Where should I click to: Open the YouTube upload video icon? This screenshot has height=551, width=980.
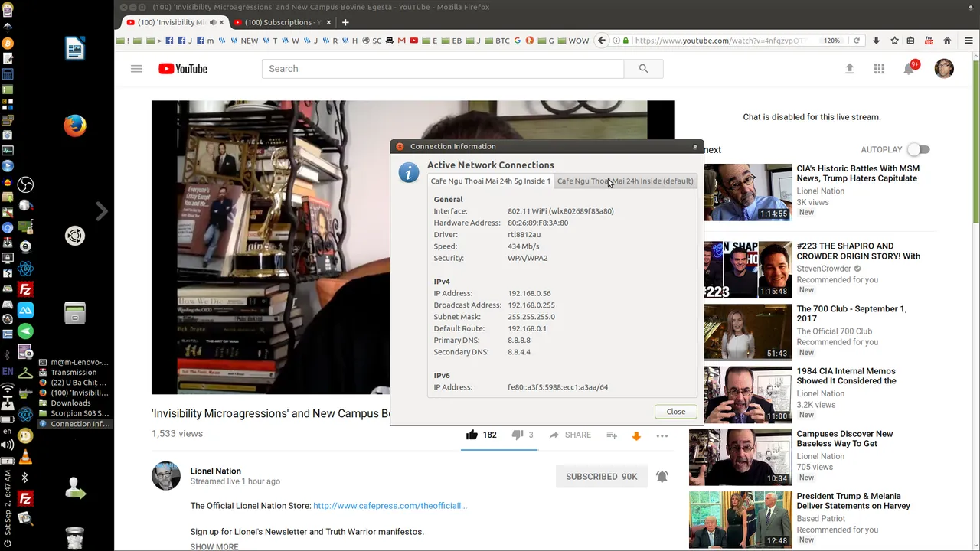pos(849,69)
